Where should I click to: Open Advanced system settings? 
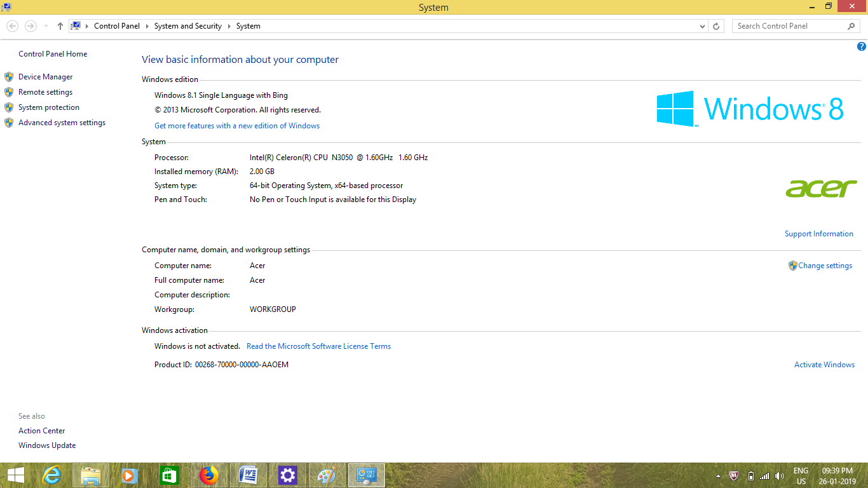[62, 123]
